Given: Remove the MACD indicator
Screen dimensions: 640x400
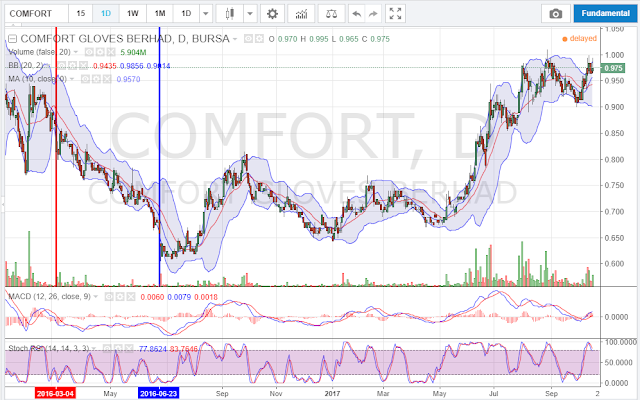Looking at the screenshot, I should (x=131, y=297).
